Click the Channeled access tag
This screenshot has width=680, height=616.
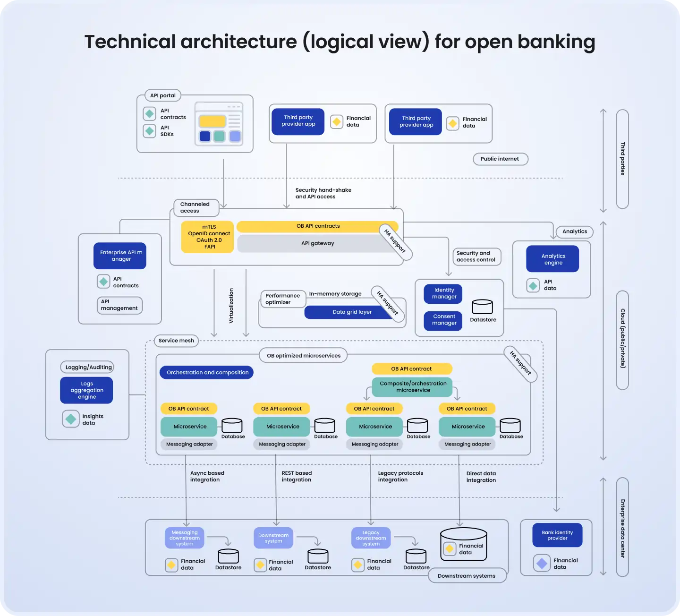coord(196,207)
